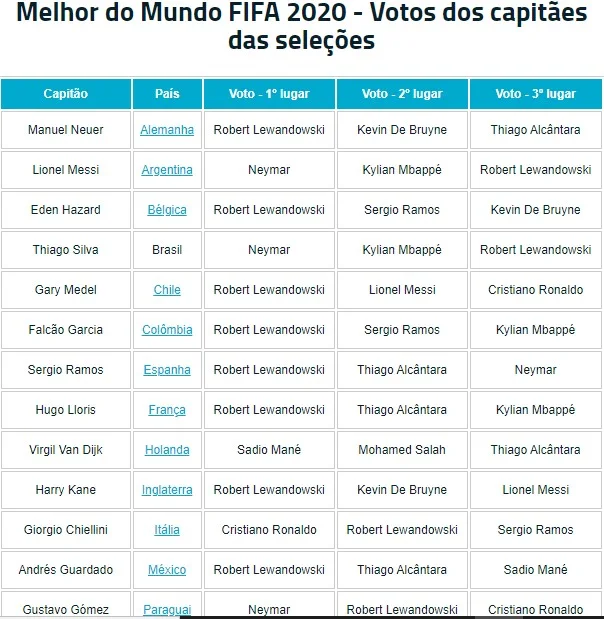Open the França link
Image resolution: width=604 pixels, height=619 pixels.
pos(167,410)
